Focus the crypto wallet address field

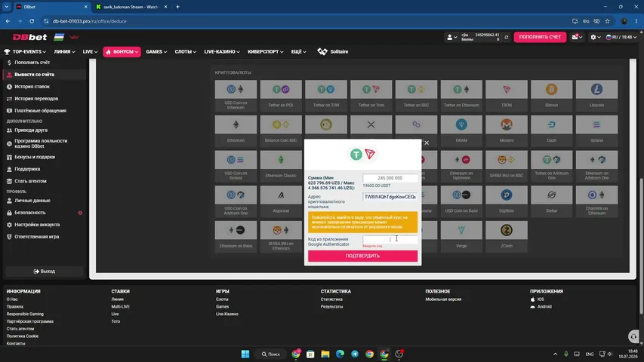(390, 197)
